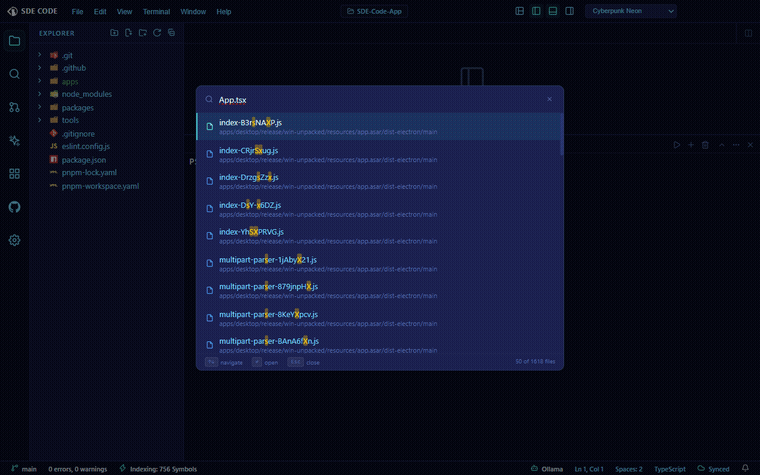Select result index-DrzgsZzx.js
Viewport: 760px width, 475px height.
378,181
